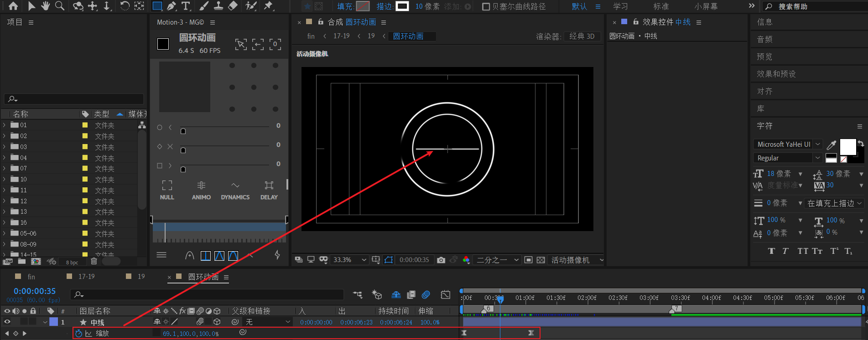Viewport: 868px width, 340px height.
Task: Open the 33.3% magnification dropdown
Action: tap(350, 260)
